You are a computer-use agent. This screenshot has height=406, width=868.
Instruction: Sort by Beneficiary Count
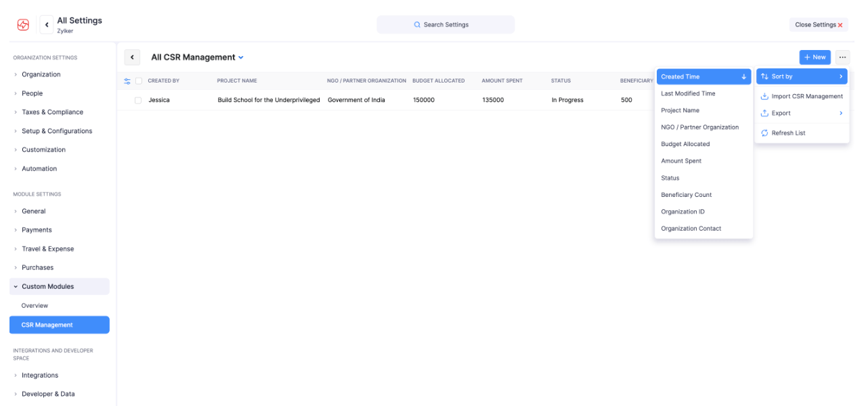click(x=686, y=195)
